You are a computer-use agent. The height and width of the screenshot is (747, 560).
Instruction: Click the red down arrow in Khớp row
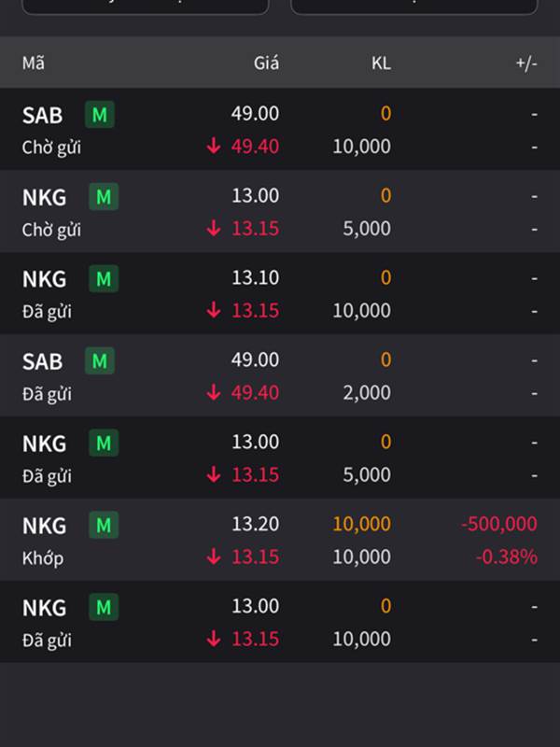(214, 557)
